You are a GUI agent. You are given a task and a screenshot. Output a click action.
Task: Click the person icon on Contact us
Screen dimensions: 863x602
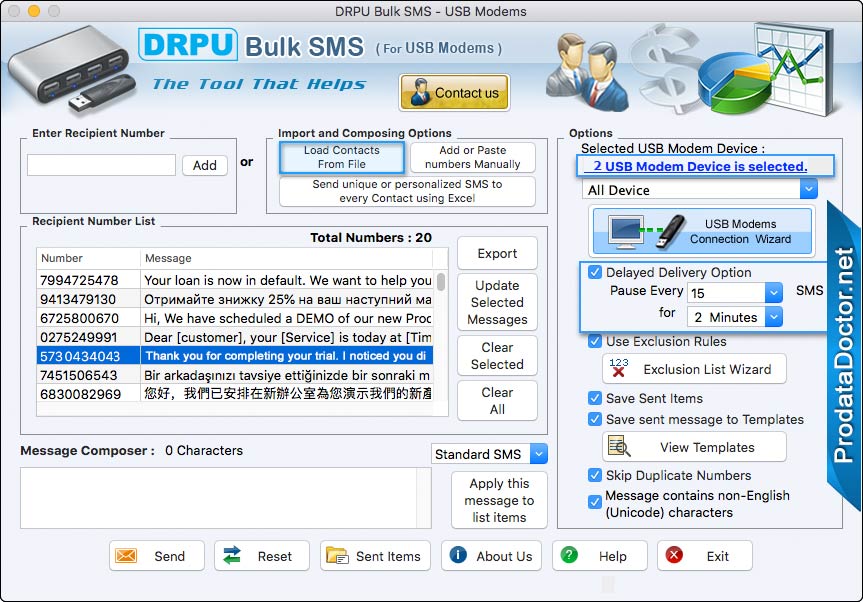pos(420,92)
